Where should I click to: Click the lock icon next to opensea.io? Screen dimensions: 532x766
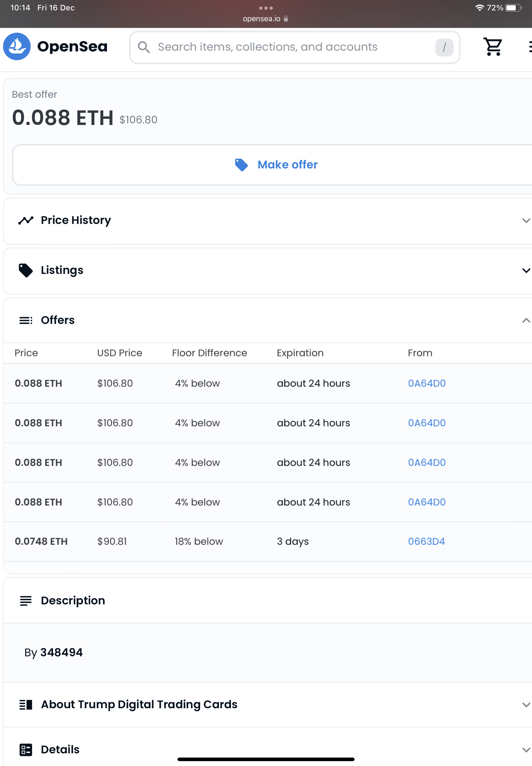(286, 19)
